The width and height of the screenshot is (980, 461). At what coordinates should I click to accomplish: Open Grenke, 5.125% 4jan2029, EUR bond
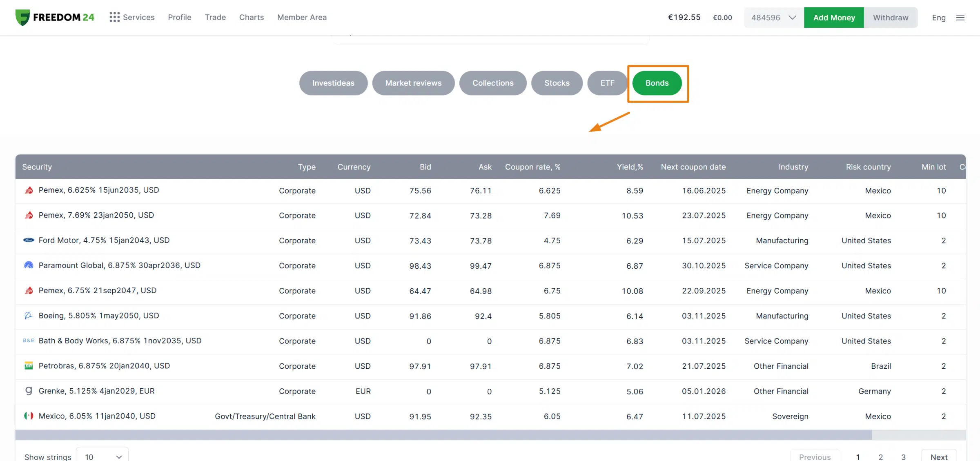[x=96, y=391]
